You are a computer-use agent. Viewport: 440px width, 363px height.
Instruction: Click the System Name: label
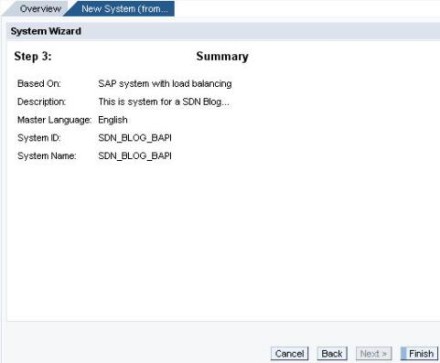[x=47, y=156]
